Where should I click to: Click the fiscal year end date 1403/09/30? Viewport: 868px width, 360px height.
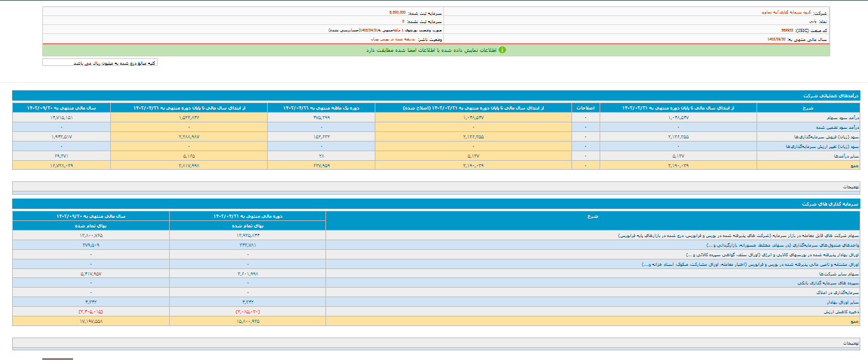click(776, 39)
